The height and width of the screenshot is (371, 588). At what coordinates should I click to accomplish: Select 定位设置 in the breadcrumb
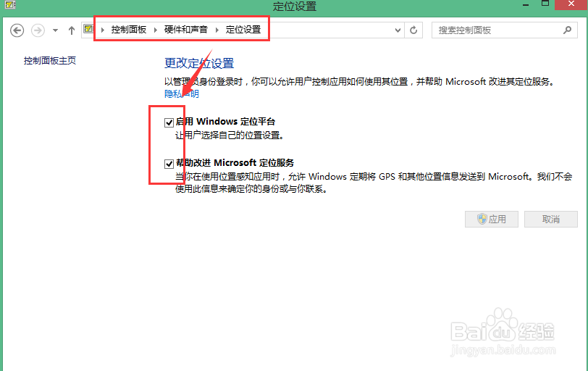[x=243, y=30]
